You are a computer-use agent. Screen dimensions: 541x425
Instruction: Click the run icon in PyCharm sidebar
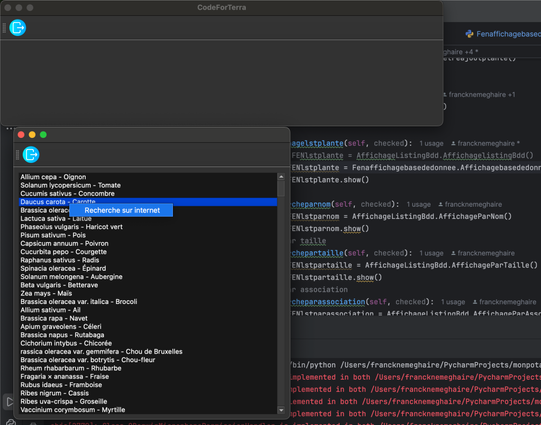pos(10,402)
